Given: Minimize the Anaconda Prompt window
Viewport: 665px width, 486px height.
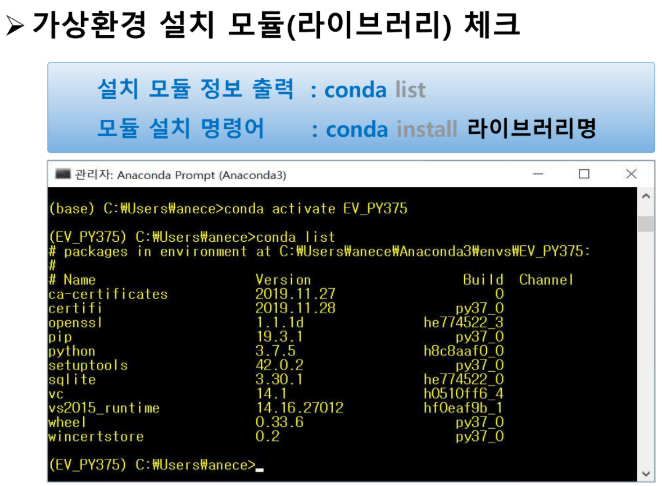Looking at the screenshot, I should pos(538,174).
